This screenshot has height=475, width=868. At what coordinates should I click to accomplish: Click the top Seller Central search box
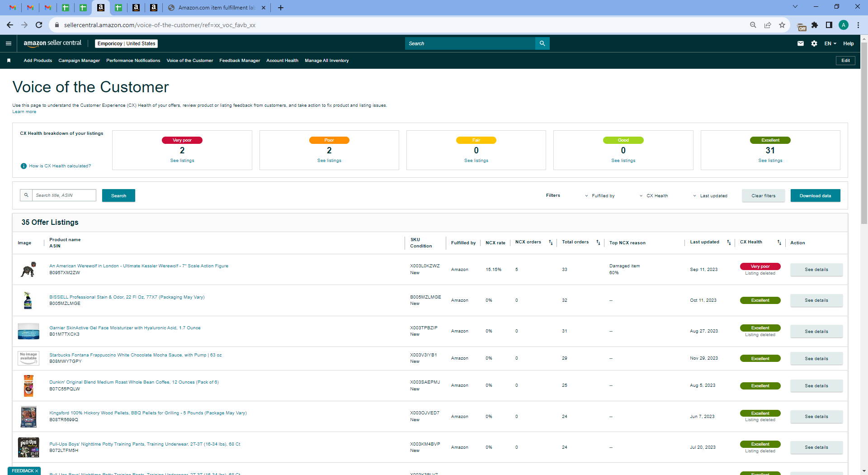click(x=470, y=43)
